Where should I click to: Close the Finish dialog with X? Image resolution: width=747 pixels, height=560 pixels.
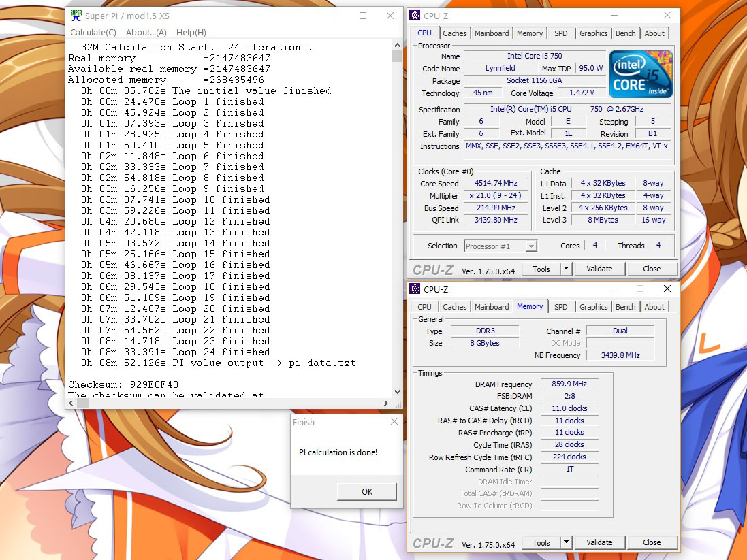pos(394,421)
